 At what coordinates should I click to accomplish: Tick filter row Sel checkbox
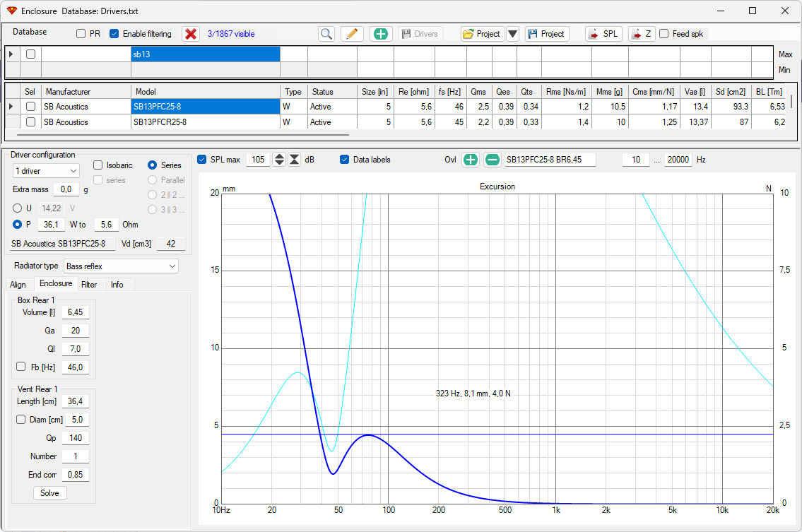(x=30, y=54)
